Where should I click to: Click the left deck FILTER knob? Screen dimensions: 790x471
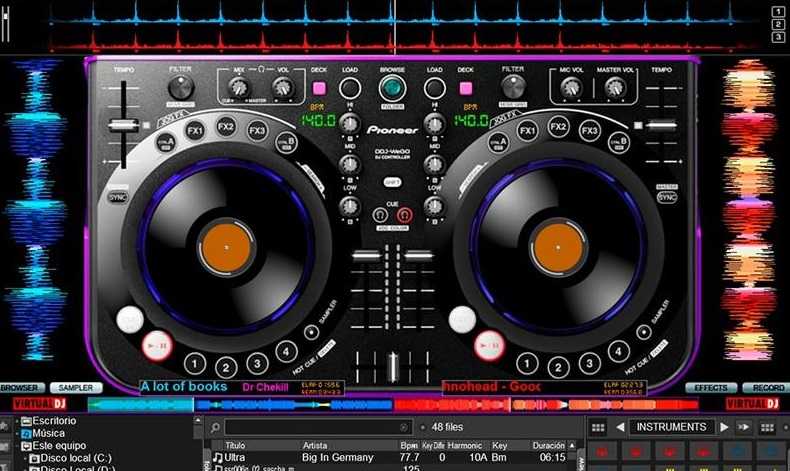pyautogui.click(x=180, y=88)
